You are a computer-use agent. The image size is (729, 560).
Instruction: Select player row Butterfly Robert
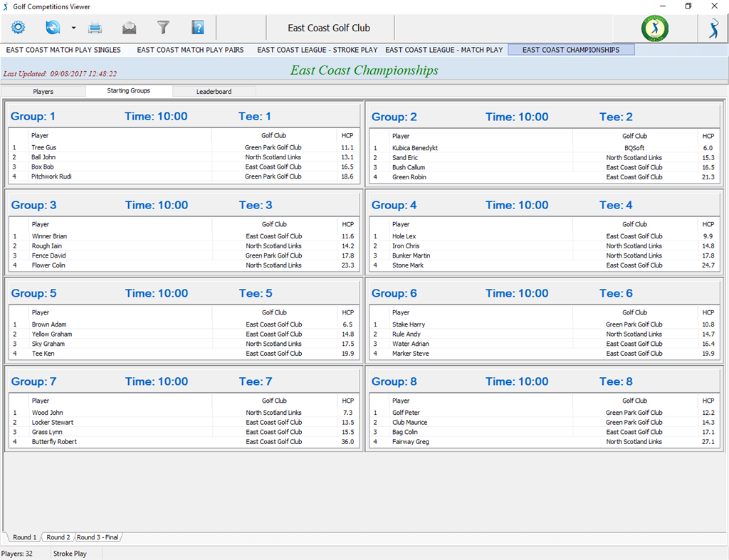pyautogui.click(x=184, y=442)
